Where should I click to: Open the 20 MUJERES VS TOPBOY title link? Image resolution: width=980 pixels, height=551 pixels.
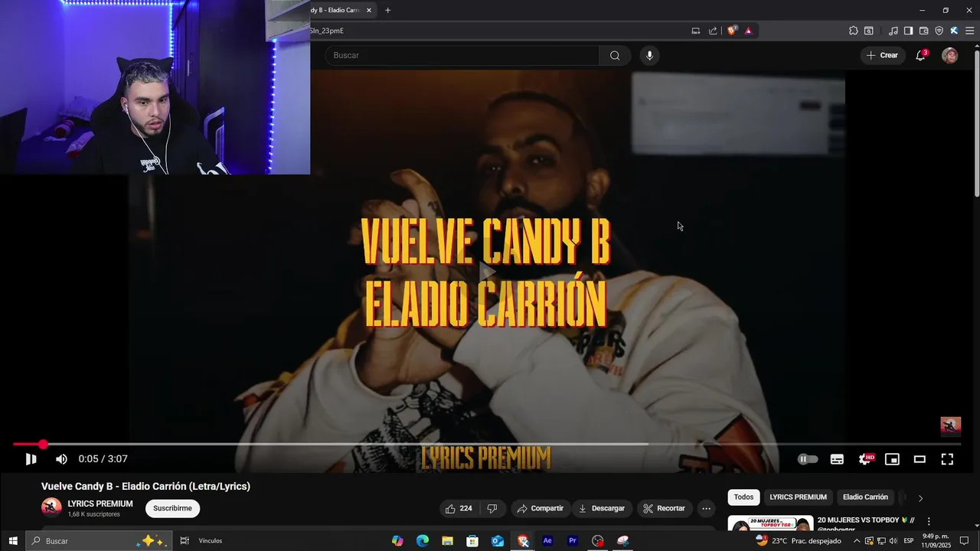pyautogui.click(x=865, y=520)
